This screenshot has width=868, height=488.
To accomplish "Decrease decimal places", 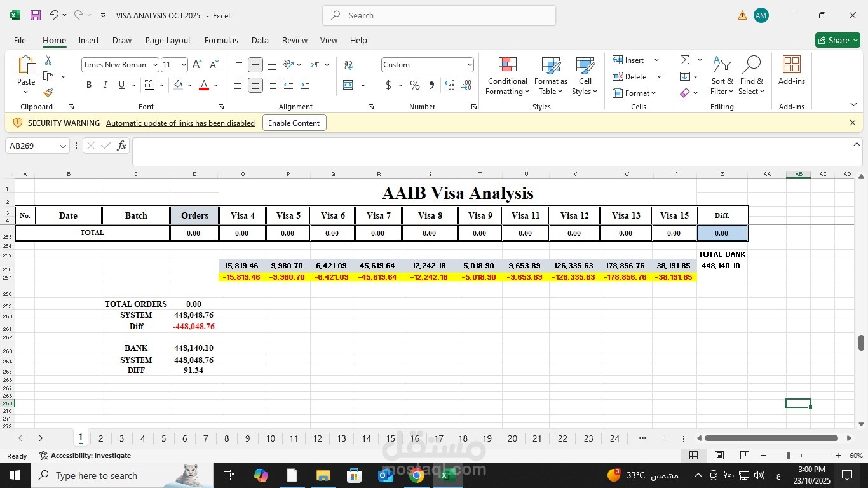I will click(466, 85).
